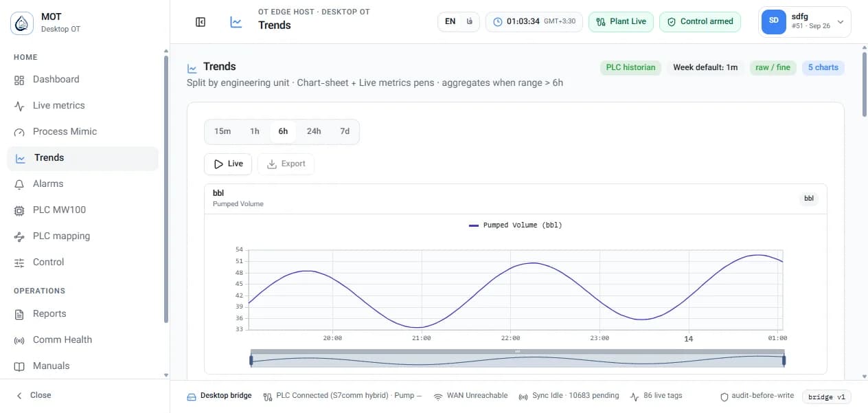Click the Process Mimic gauge icon

click(19, 132)
